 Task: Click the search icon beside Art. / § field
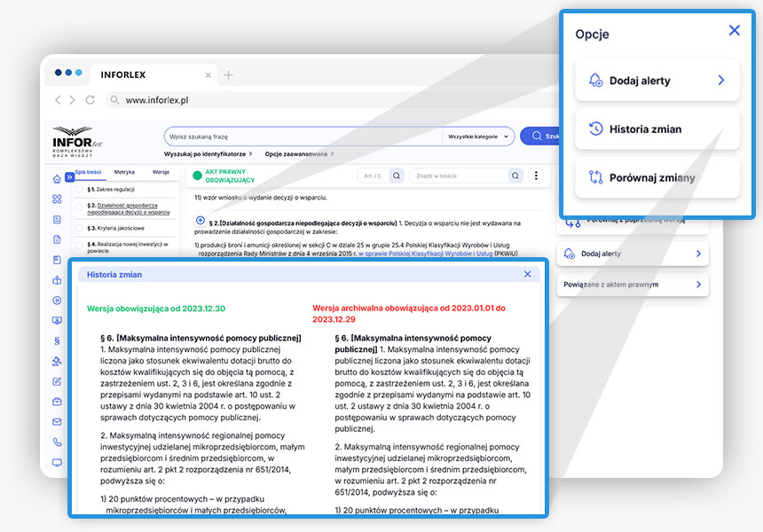[397, 176]
